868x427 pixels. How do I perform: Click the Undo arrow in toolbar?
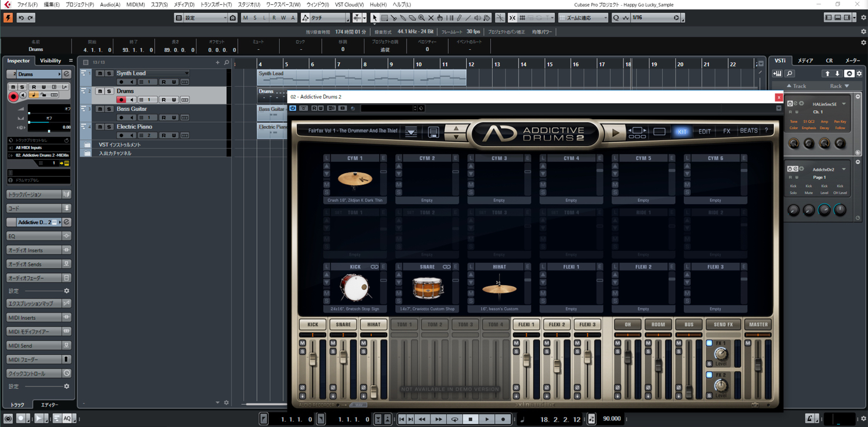21,18
